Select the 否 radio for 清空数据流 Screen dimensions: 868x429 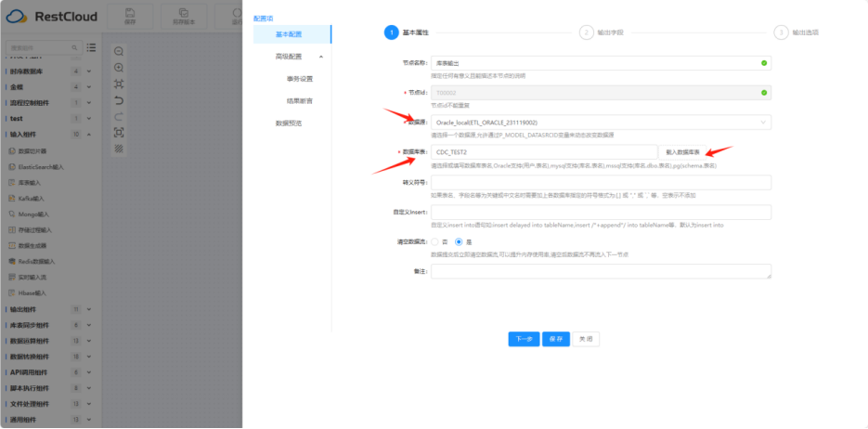[x=434, y=242]
